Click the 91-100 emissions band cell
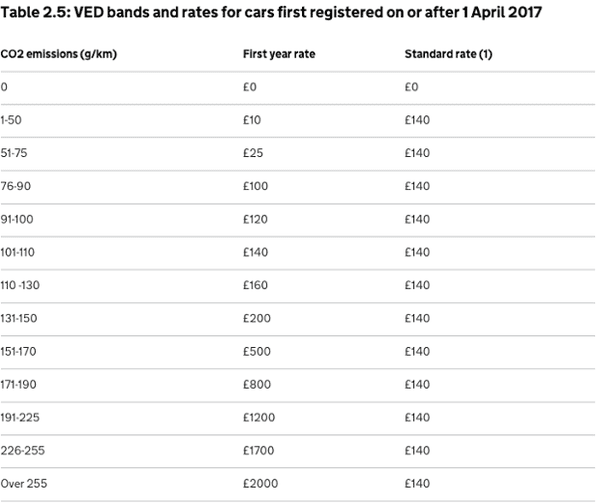600x504 pixels. click(x=19, y=218)
